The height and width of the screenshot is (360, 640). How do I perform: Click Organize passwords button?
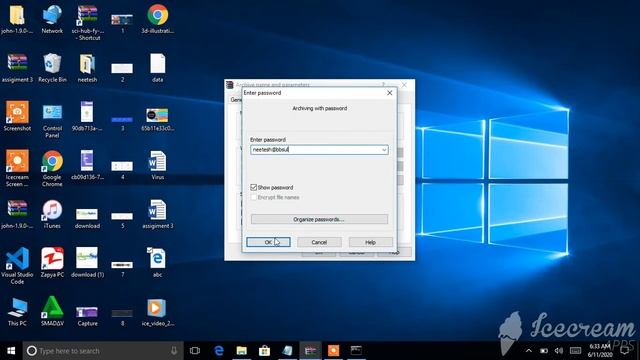coord(319,219)
